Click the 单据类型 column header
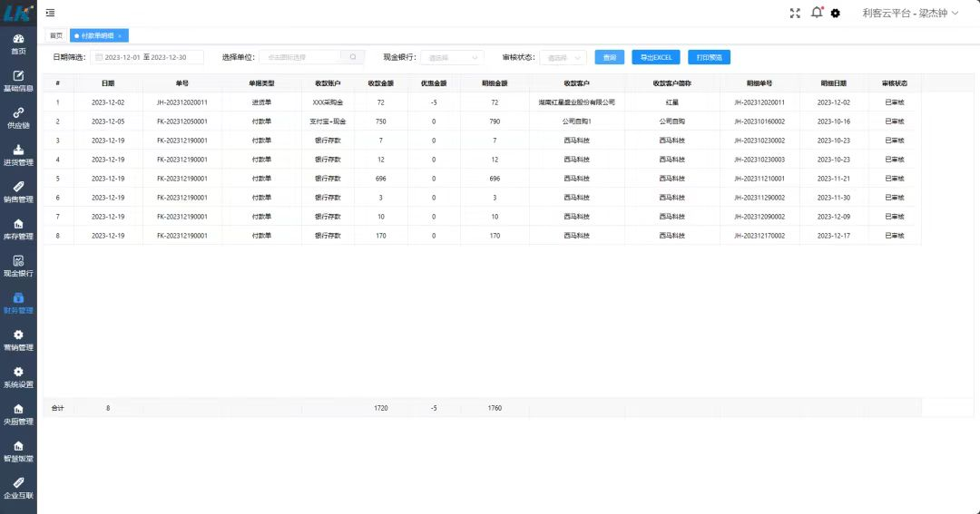980x514 pixels. pos(261,83)
